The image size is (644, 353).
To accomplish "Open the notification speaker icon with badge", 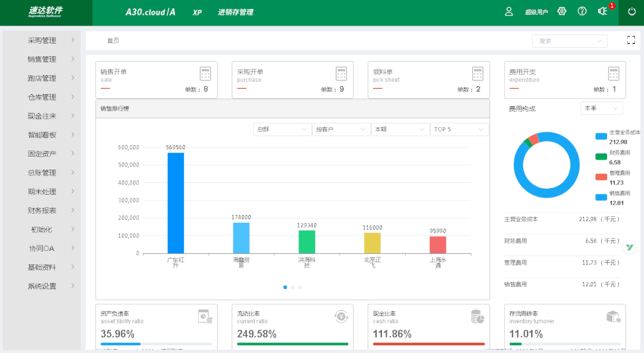I will point(602,11).
